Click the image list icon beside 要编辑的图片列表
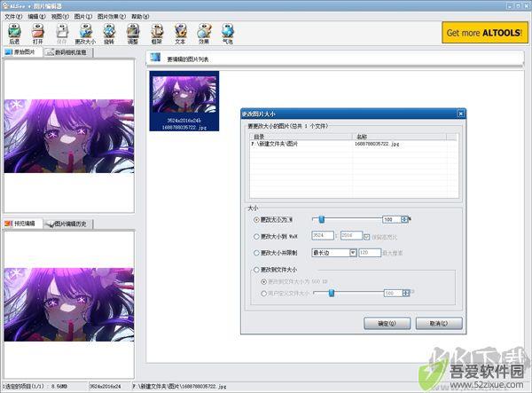This screenshot has width=532, height=393. point(155,58)
